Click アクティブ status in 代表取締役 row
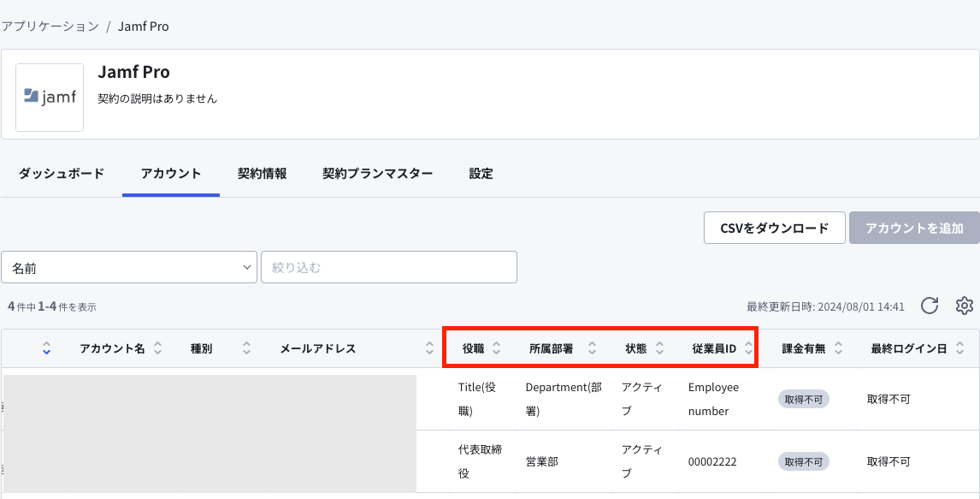This screenshot has width=980, height=499. point(642,461)
